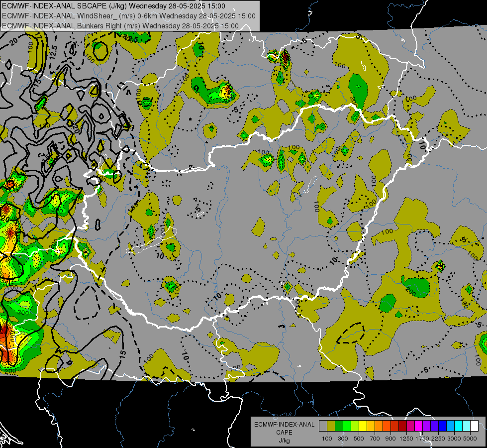
Task: Choose the white swatch at the legend's end
Action: point(474,426)
